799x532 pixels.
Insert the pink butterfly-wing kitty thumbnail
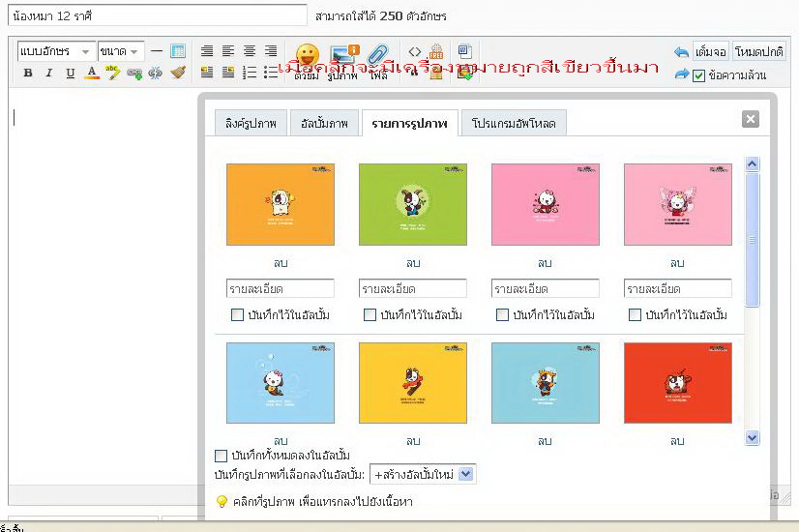[x=678, y=204]
